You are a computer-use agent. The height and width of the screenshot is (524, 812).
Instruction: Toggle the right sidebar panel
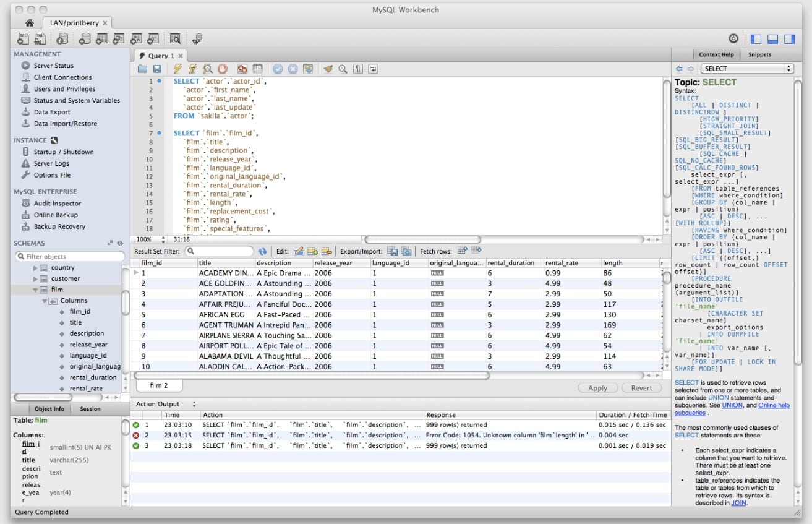click(x=789, y=39)
